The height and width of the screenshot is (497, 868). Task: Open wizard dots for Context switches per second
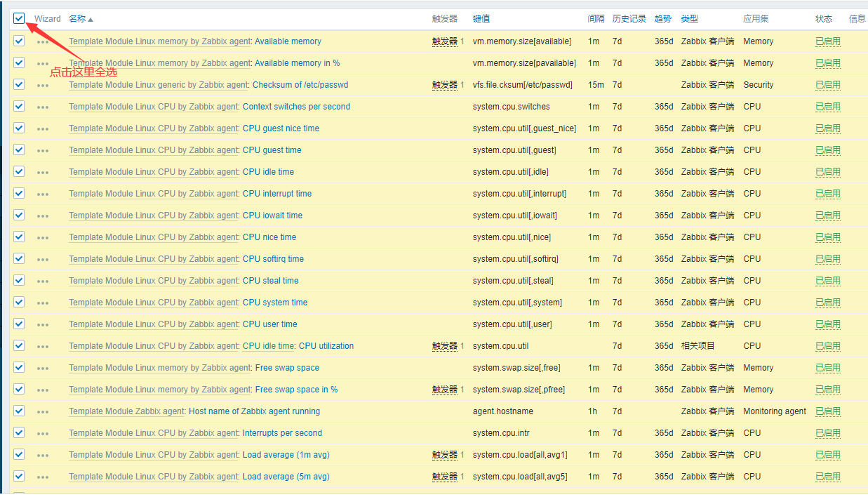[43, 107]
